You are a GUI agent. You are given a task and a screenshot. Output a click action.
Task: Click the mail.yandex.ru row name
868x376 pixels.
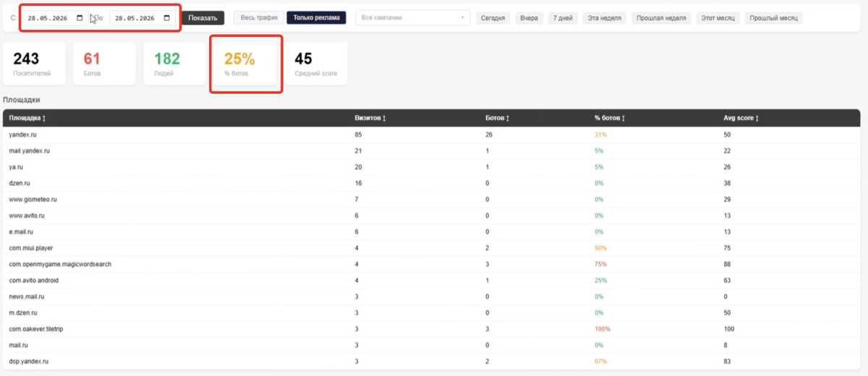point(29,150)
